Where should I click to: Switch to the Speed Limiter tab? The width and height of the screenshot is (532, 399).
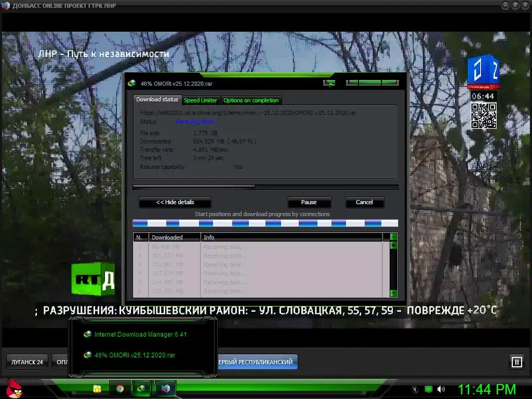(201, 100)
